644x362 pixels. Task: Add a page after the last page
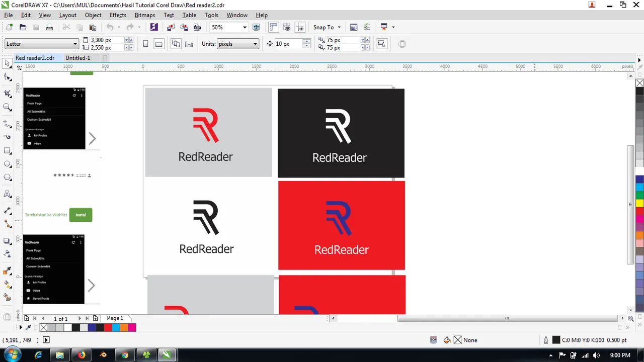pyautogui.click(x=96, y=318)
